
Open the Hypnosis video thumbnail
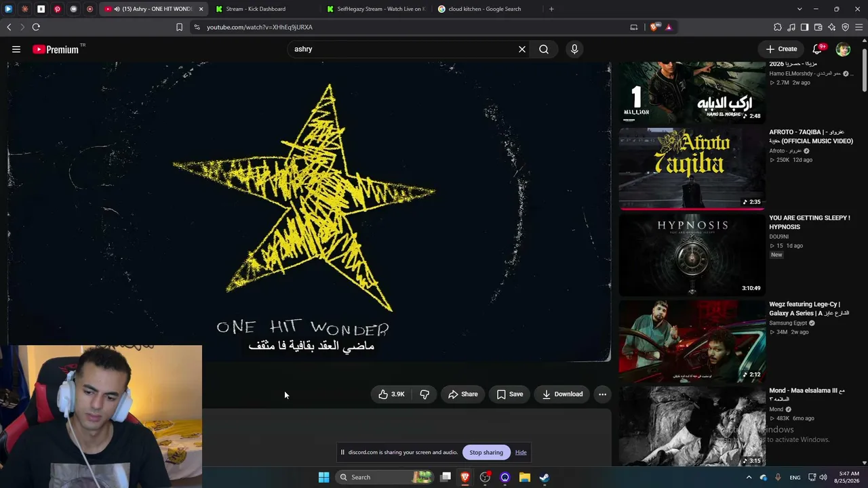click(x=692, y=255)
